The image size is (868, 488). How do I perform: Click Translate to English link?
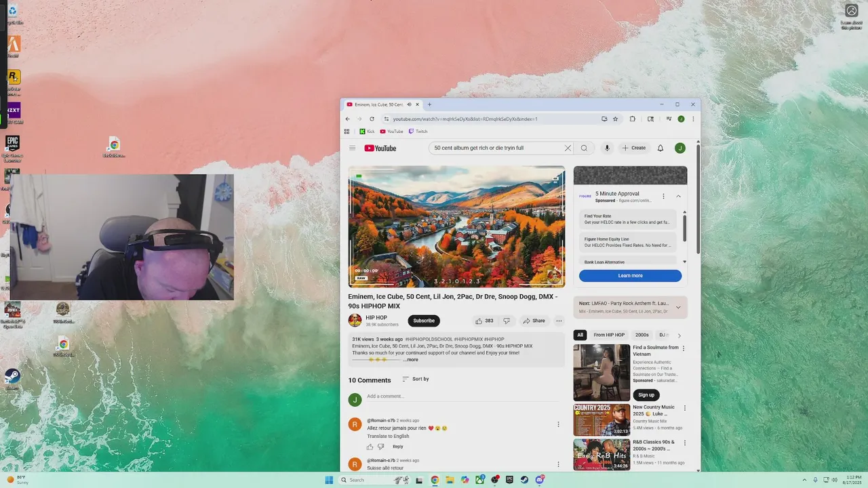pos(388,436)
